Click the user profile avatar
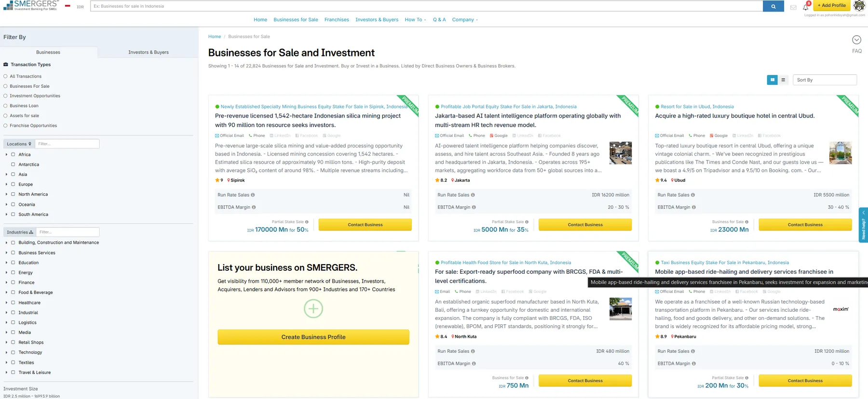This screenshot has width=868, height=399. point(859,6)
